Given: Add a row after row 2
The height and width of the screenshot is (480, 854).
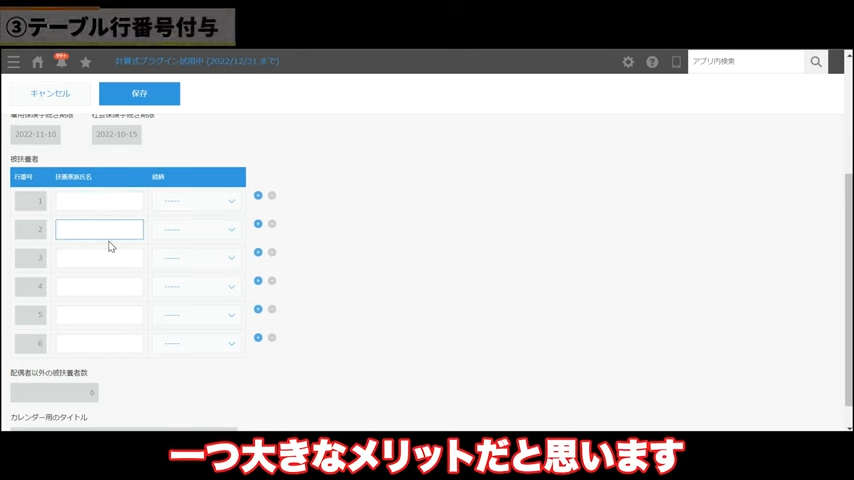Looking at the screenshot, I should (258, 224).
